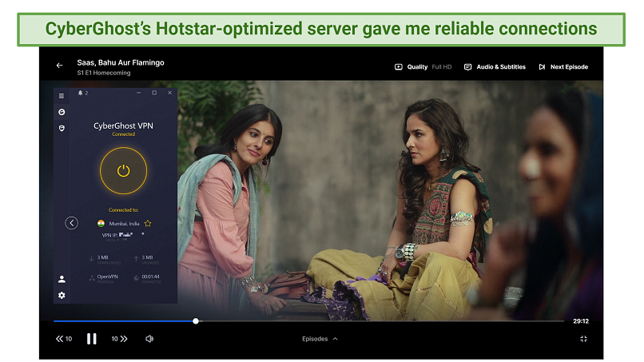Rewind 10 seconds
This screenshot has height=362, width=644.
64,339
